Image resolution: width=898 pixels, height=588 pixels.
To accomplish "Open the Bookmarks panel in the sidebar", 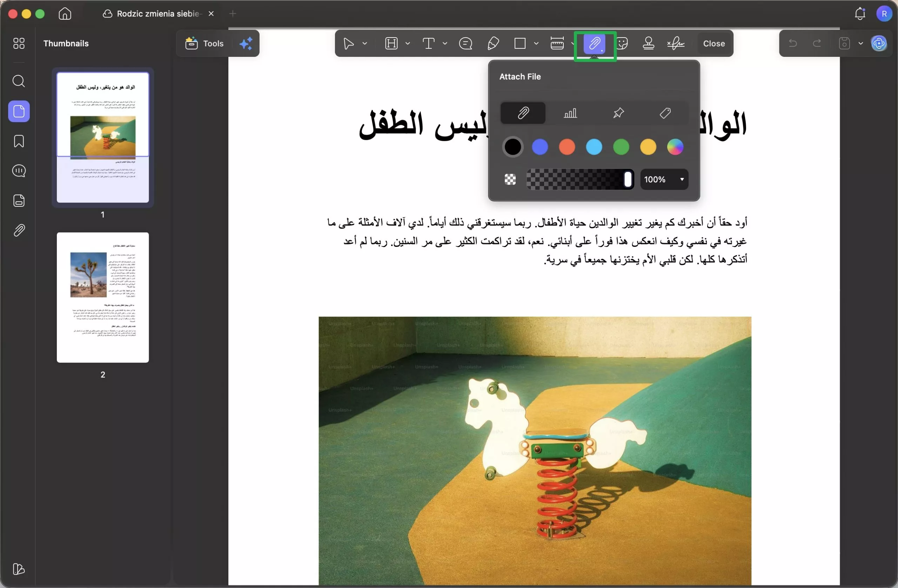I will [19, 141].
